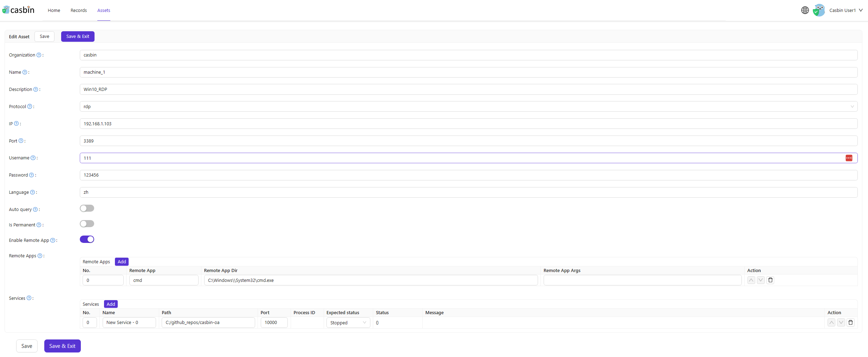Delete the cmd remote app row

[770, 280]
